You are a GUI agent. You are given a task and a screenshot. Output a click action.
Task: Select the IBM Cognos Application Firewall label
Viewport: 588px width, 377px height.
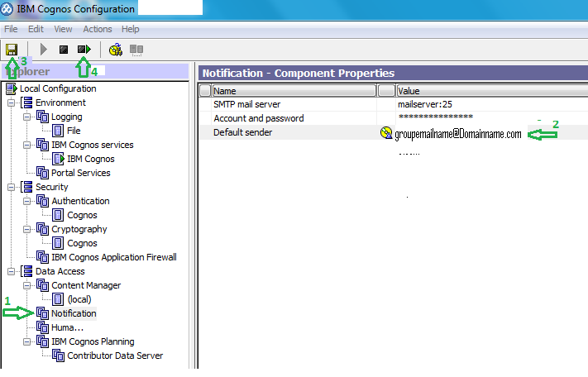[114, 257]
